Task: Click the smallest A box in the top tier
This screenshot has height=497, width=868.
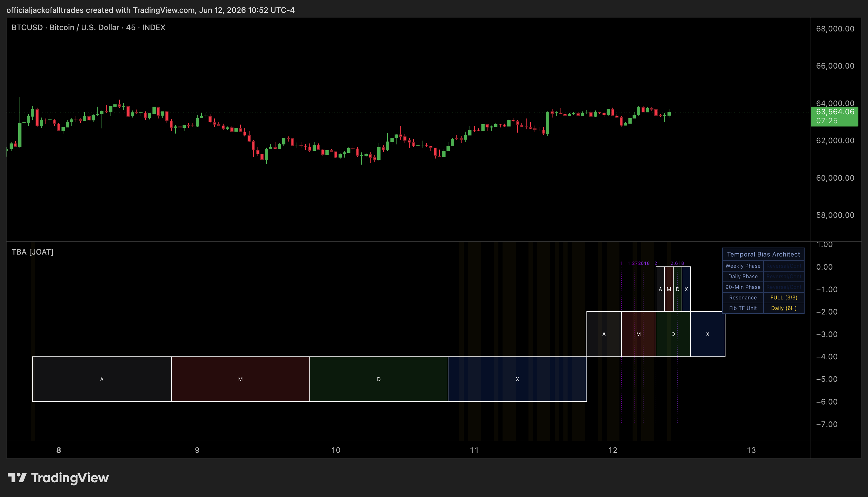Action: point(660,289)
